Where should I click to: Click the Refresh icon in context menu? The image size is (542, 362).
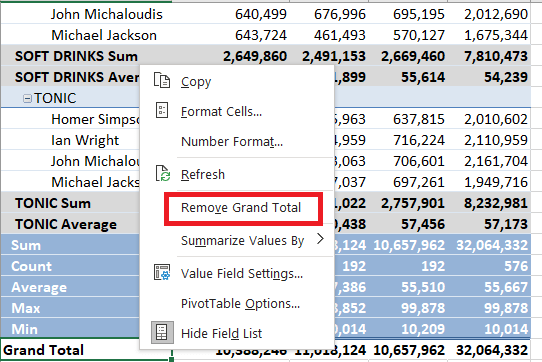point(162,173)
